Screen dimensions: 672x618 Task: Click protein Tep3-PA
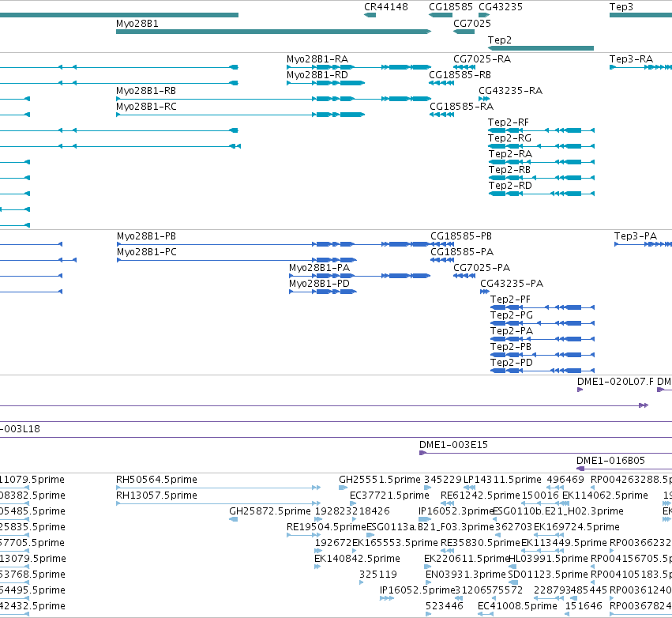click(x=643, y=244)
